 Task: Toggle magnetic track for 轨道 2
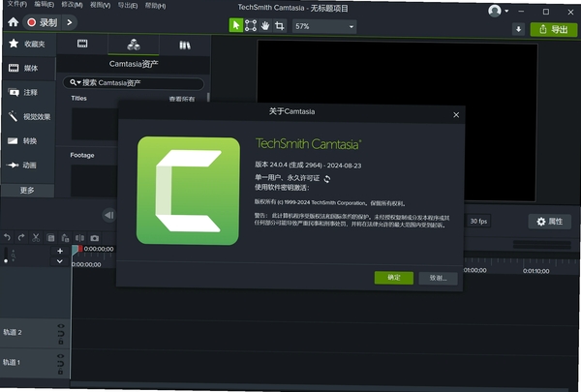tap(61, 334)
